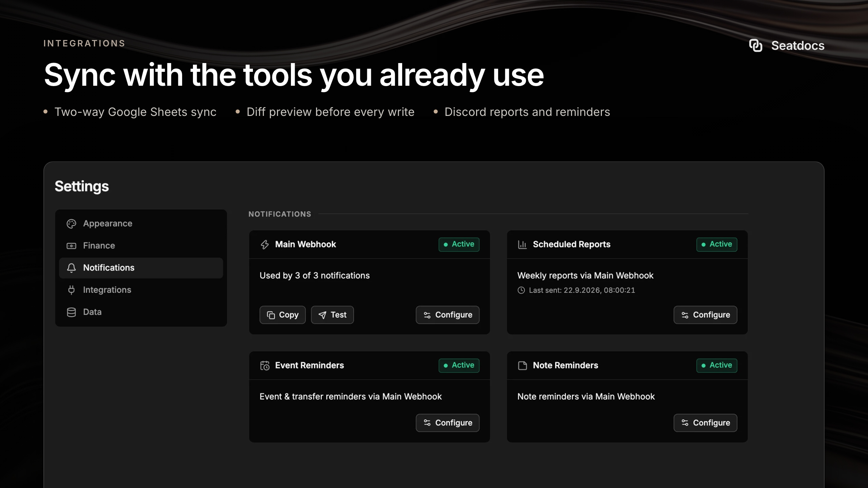Click 'Weekly reports via Main Webhook' text
This screenshot has height=488, width=868.
coord(585,276)
